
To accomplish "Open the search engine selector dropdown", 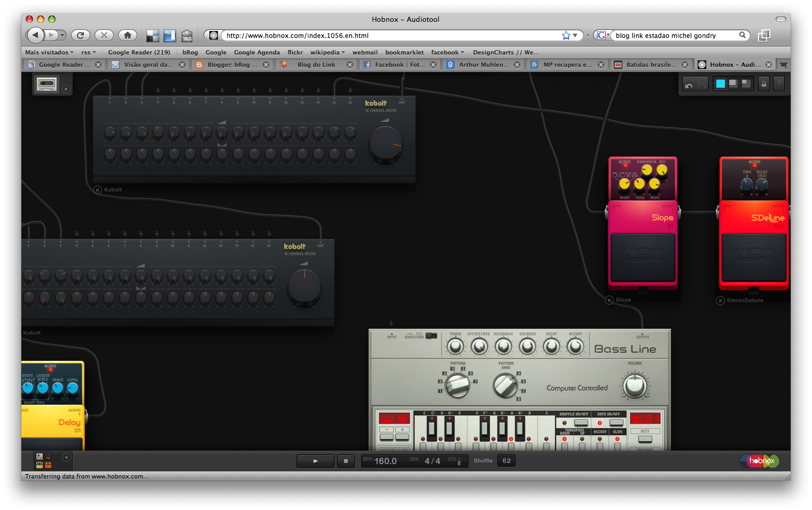I will [603, 35].
